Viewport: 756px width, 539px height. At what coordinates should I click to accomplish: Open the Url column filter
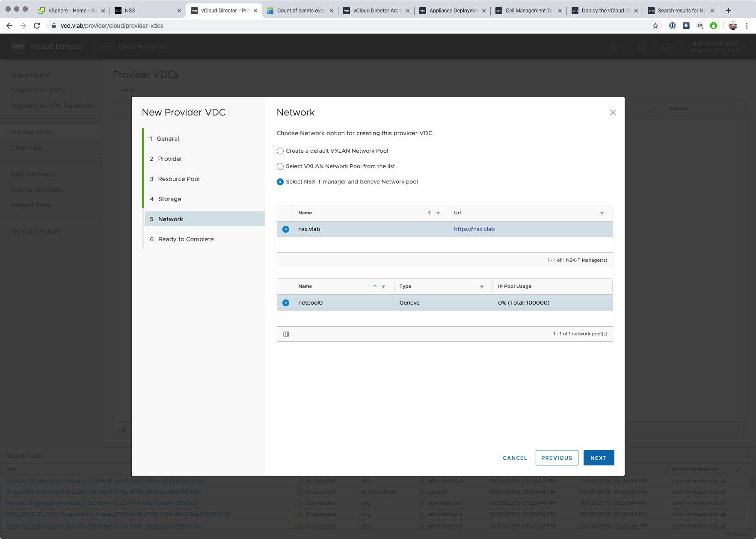click(x=602, y=213)
